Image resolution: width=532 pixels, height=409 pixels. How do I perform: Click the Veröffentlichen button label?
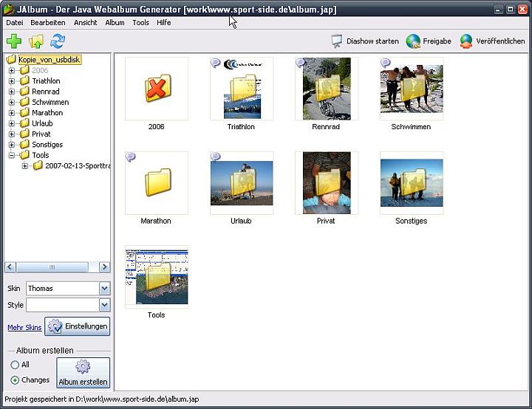click(x=500, y=41)
